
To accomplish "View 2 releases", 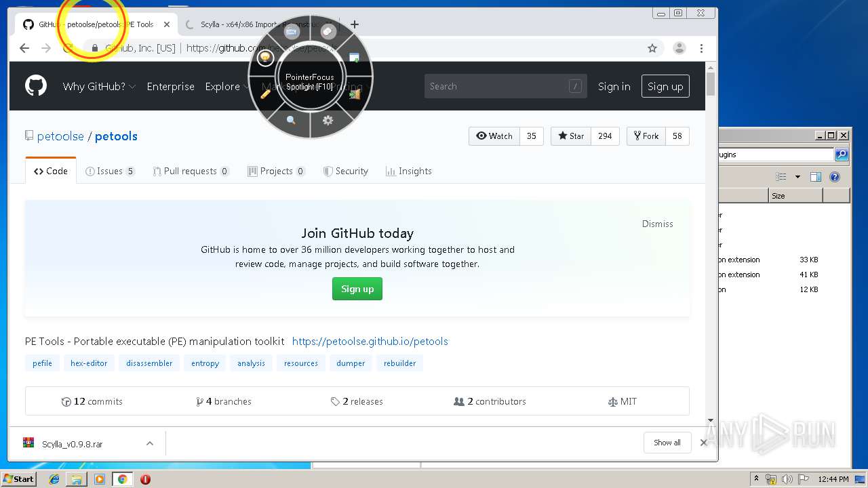I will tap(357, 401).
